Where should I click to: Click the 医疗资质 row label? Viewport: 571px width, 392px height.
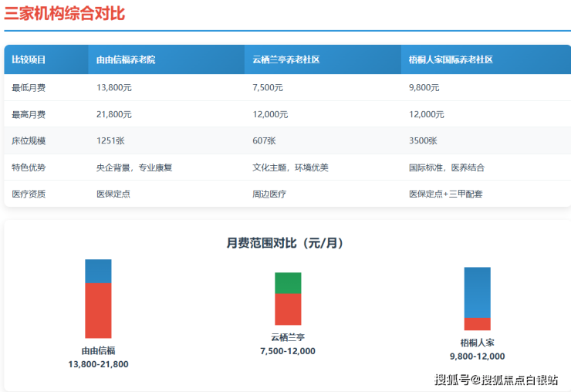click(x=29, y=194)
